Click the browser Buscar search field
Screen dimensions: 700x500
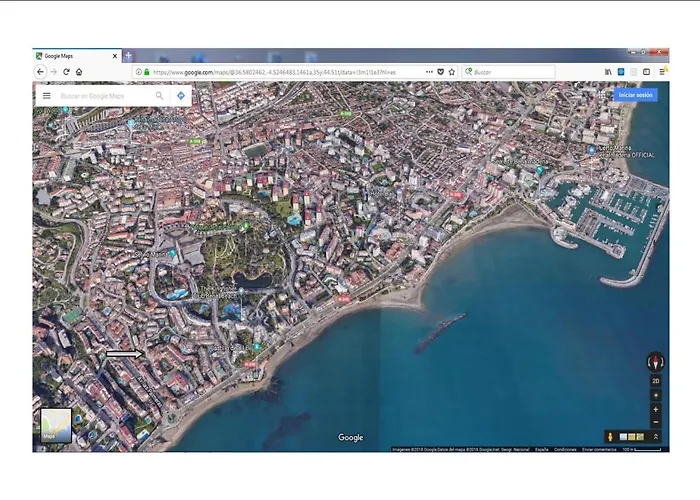(509, 72)
